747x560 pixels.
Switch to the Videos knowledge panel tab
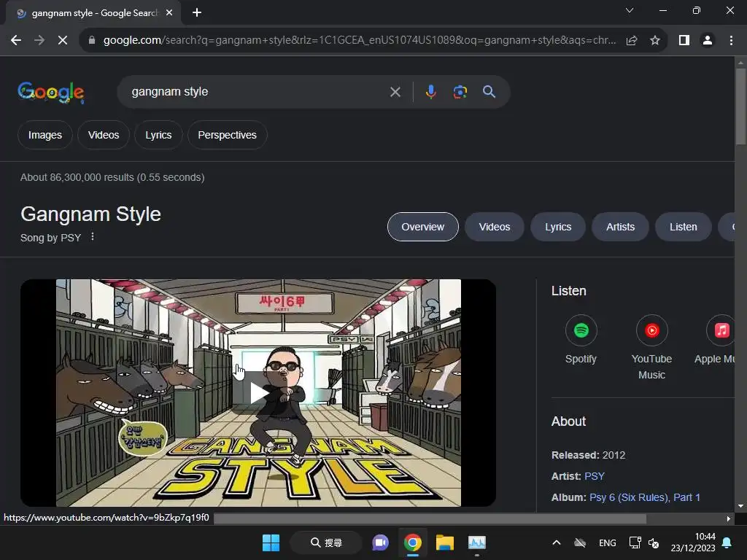(495, 227)
